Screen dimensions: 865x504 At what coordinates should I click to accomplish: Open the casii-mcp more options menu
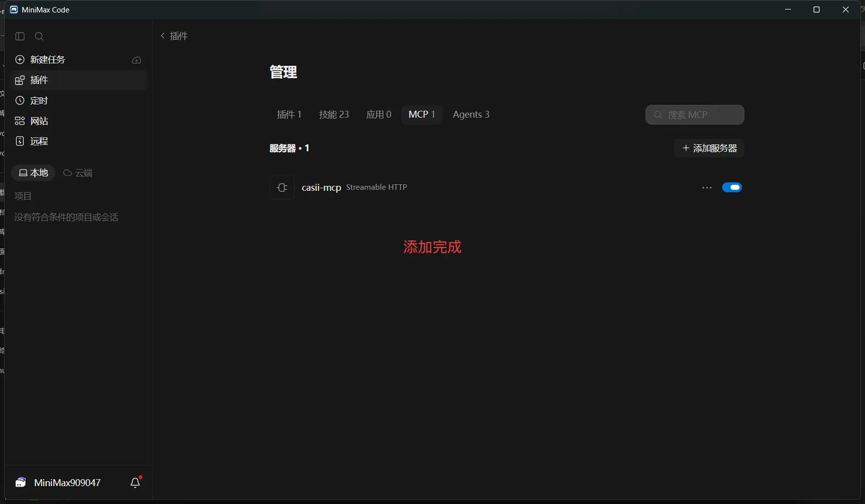(x=707, y=187)
